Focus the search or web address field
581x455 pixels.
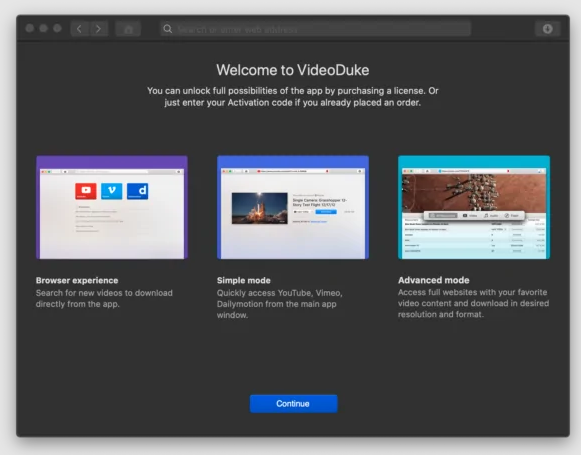point(316,29)
